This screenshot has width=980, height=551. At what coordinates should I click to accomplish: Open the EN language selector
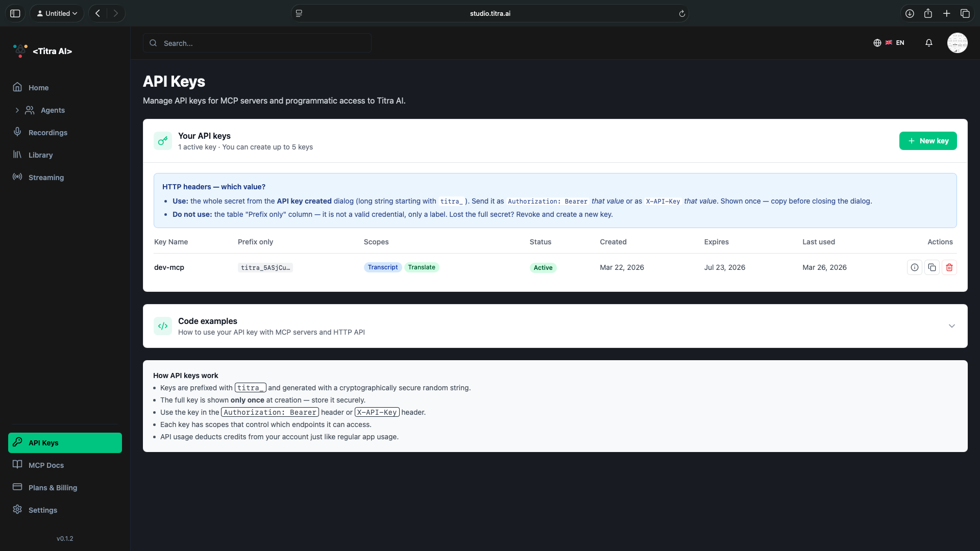[x=889, y=43]
